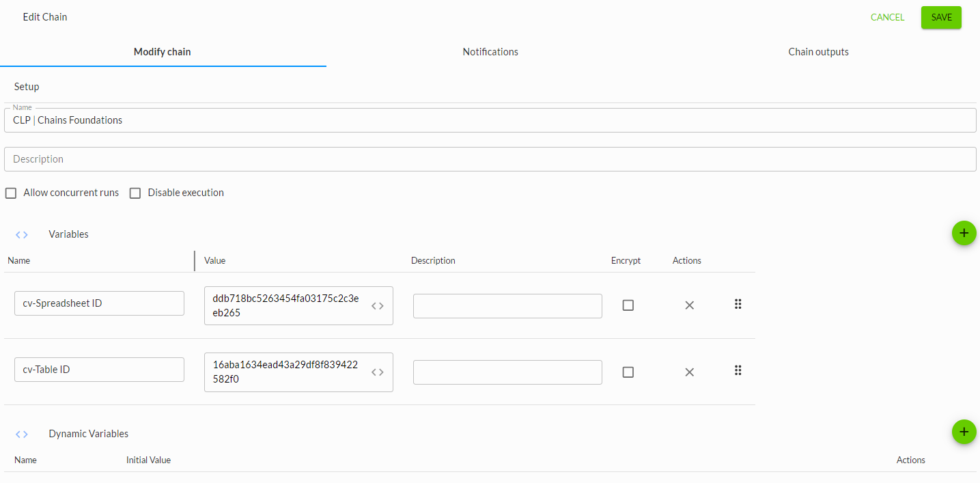Click into the chain Description field
980x483 pixels.
(490, 159)
